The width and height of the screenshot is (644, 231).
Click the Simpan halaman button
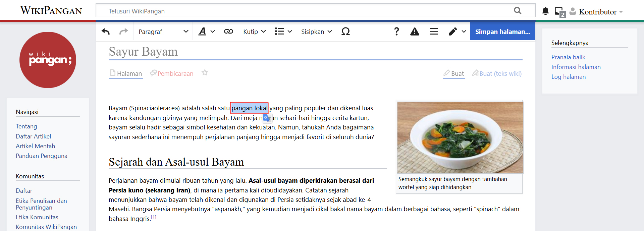(502, 32)
